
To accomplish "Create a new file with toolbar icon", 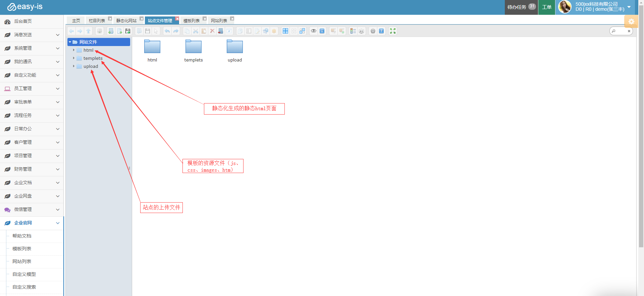I will click(x=119, y=31).
